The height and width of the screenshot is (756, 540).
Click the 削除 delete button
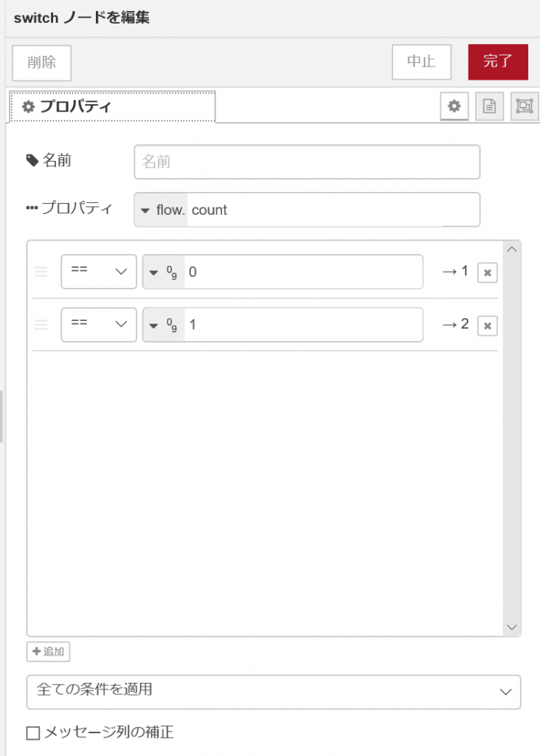tap(42, 62)
